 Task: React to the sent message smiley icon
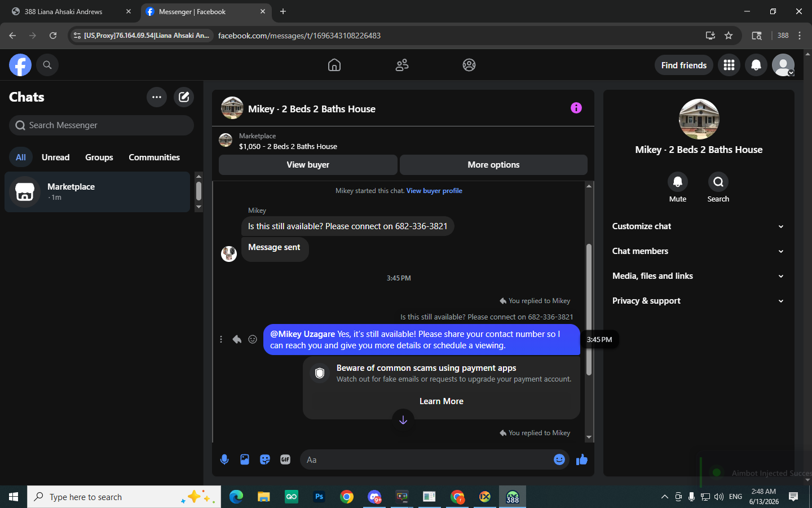253,339
